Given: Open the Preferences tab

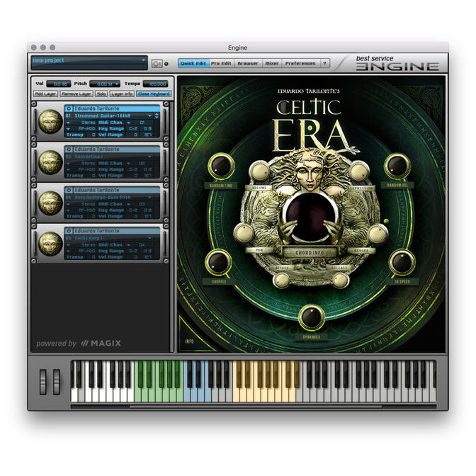Looking at the screenshot, I should 300,64.
